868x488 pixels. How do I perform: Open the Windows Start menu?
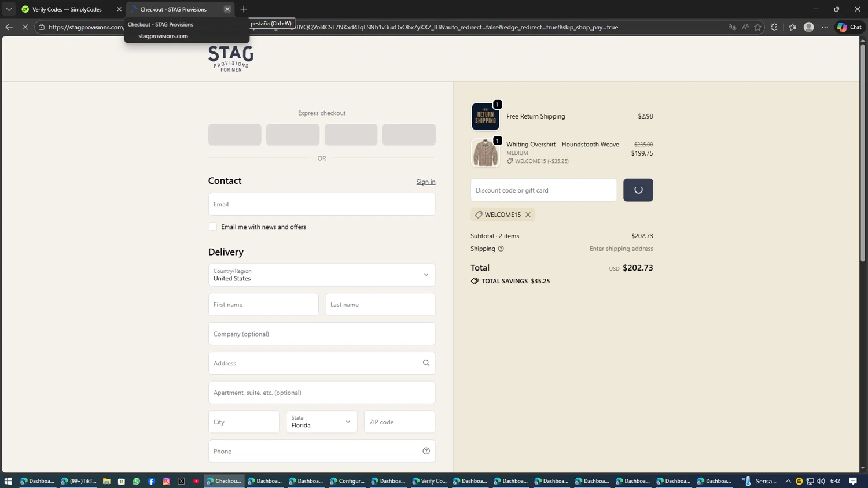[x=8, y=481]
